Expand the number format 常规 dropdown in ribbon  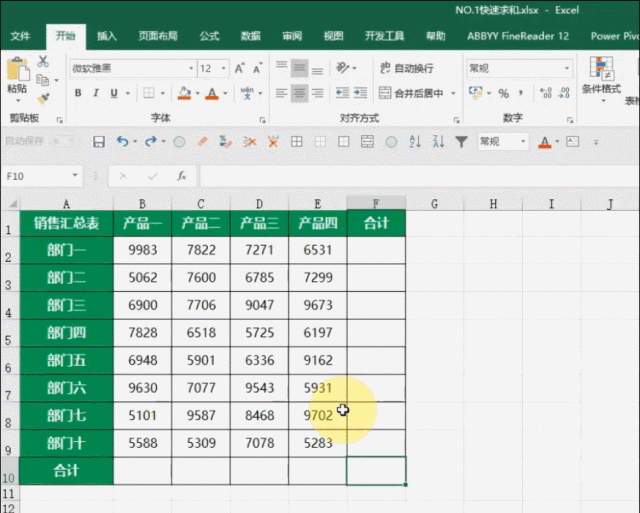point(565,69)
